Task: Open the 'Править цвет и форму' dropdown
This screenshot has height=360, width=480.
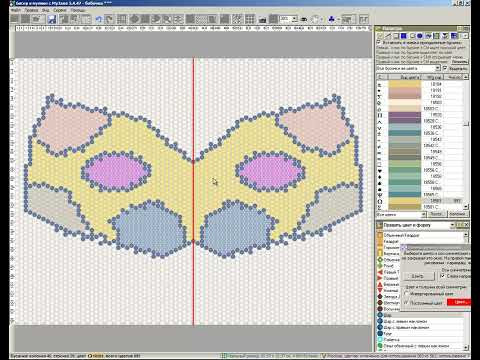Action: pos(452,225)
